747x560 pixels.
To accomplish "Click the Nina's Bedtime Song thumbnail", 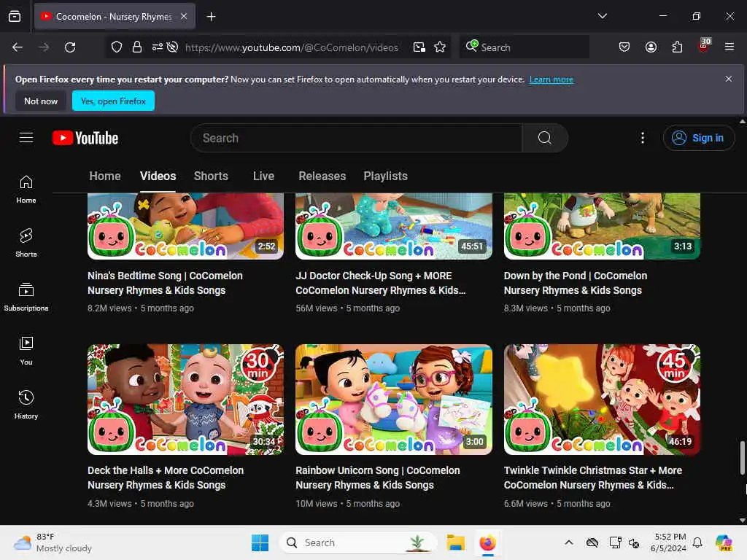I will pos(185,226).
